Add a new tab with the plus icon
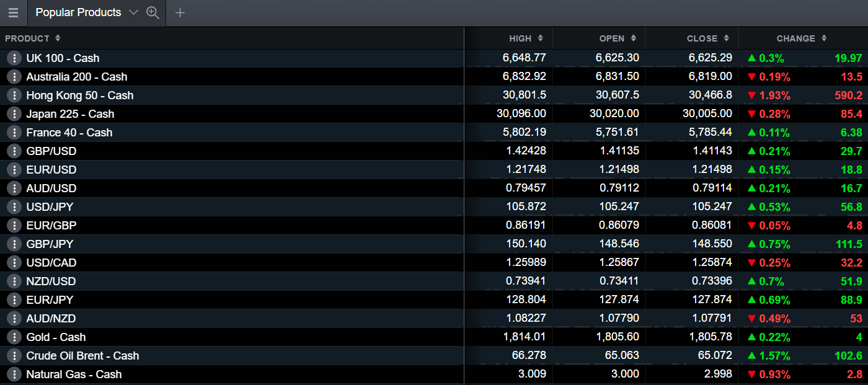 coord(180,13)
